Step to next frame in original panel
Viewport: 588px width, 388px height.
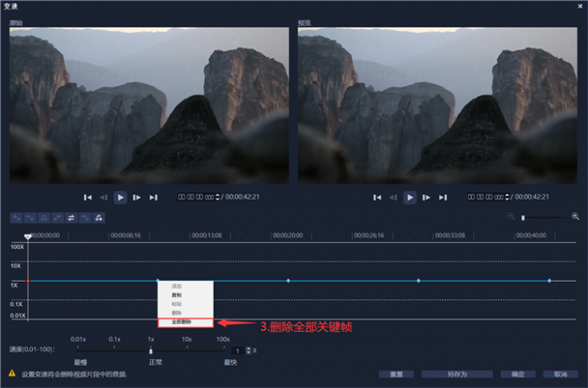click(x=137, y=197)
